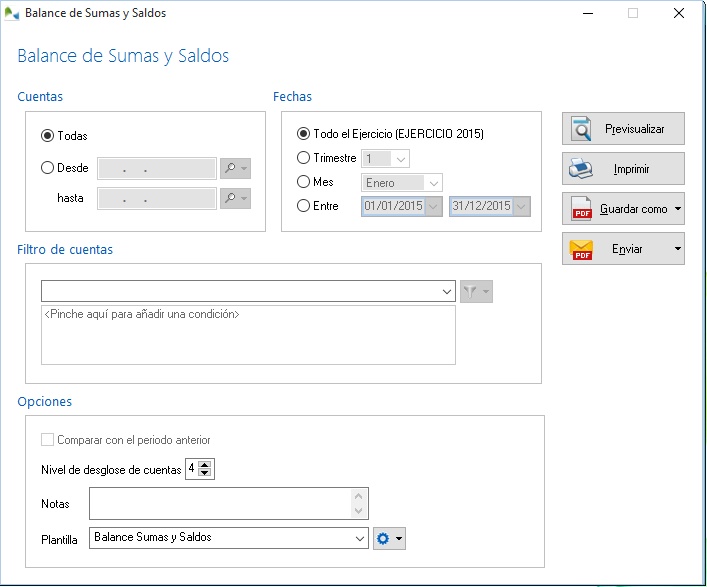Expand the Enviar dropdown arrow
The height and width of the screenshot is (587, 707).
pos(678,249)
